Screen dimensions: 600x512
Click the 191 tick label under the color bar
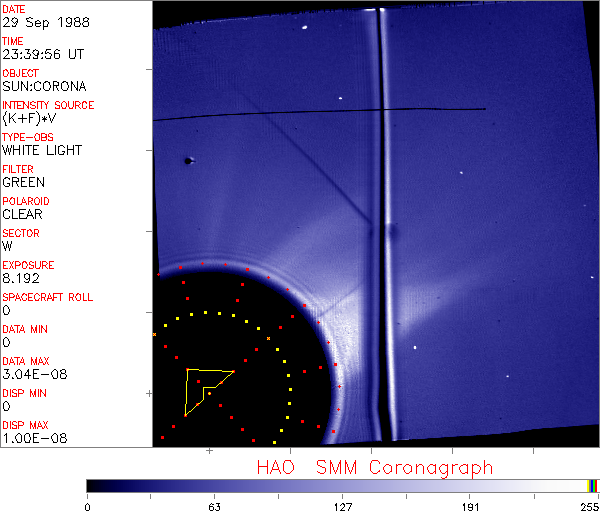pos(470,506)
